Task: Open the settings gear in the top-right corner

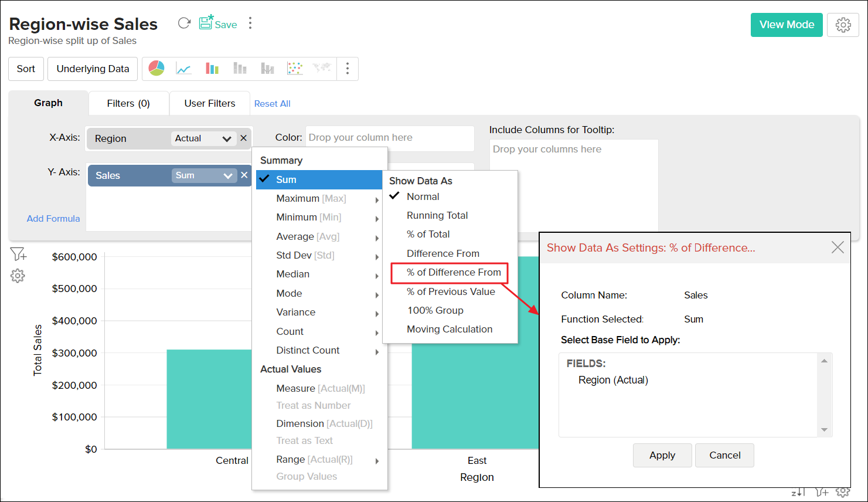Action: [843, 25]
